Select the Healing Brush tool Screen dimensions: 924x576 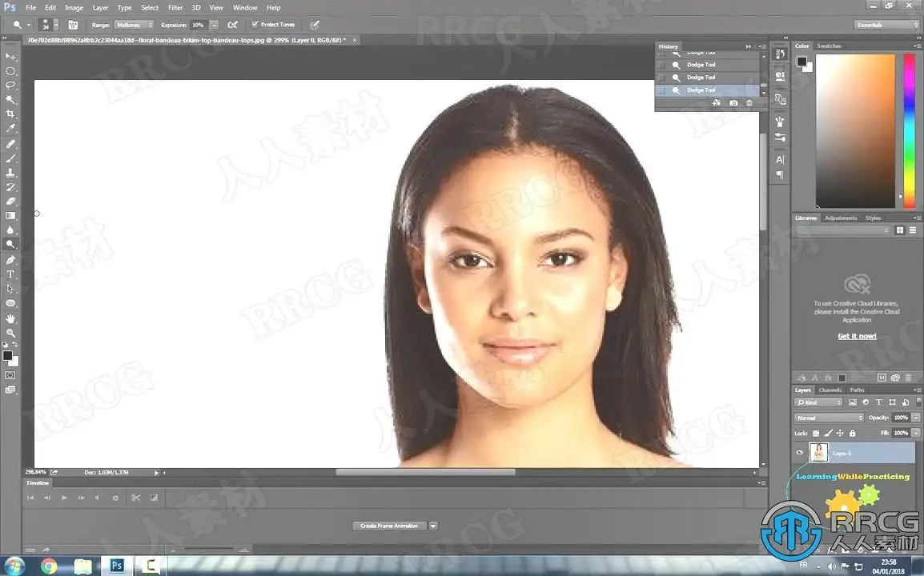click(x=10, y=144)
